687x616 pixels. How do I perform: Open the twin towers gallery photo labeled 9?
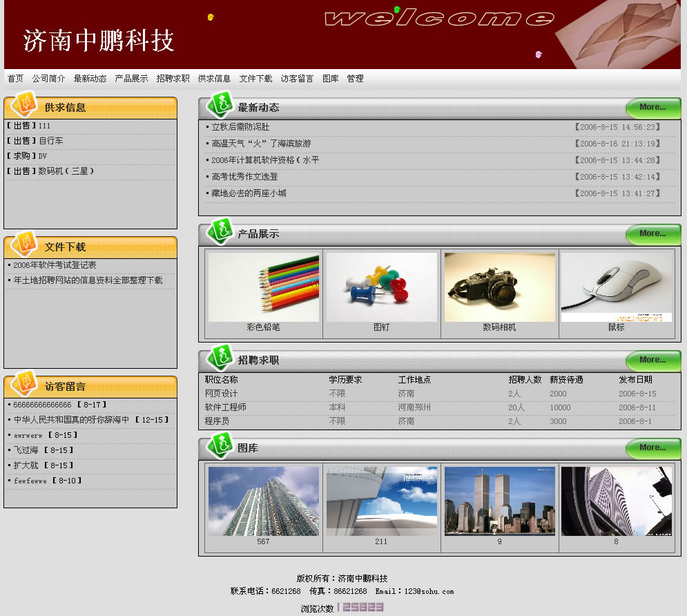pos(499,501)
